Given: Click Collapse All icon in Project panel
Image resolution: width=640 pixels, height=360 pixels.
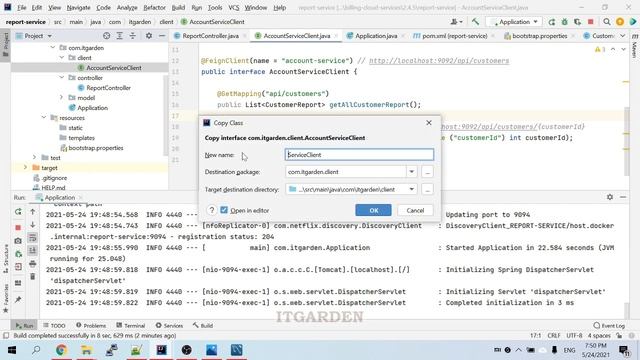Looking at the screenshot, I should [133, 36].
